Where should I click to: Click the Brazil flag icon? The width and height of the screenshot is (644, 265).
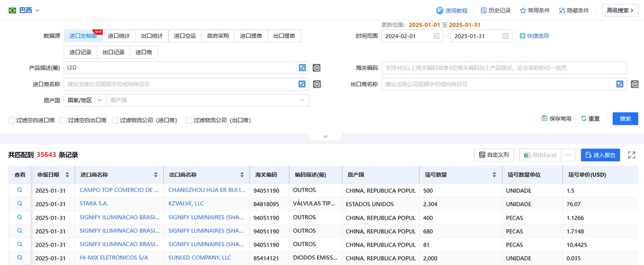(12, 10)
